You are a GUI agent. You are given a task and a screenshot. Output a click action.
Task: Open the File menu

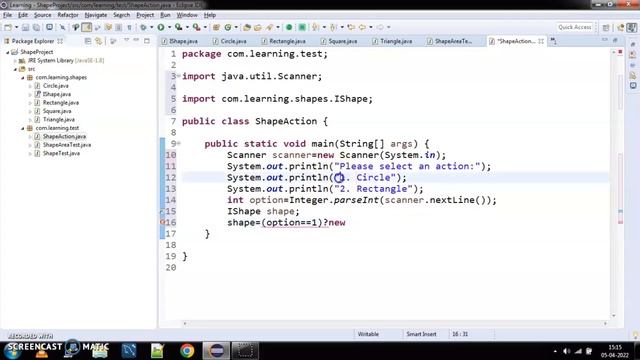pos(7,15)
